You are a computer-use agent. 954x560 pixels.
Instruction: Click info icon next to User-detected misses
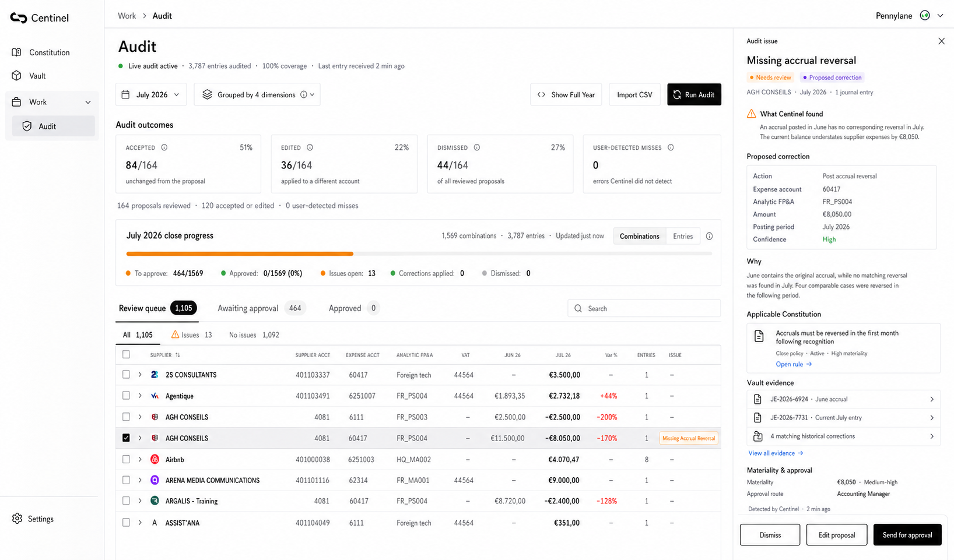671,147
